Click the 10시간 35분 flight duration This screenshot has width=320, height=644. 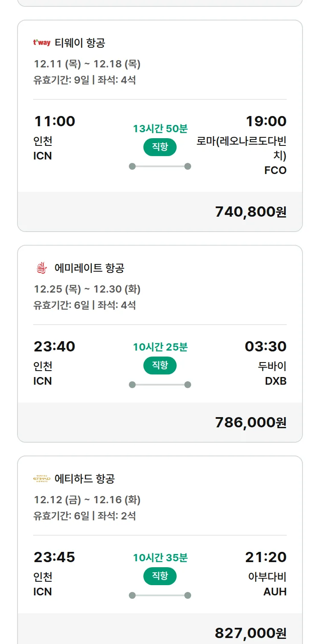160,557
